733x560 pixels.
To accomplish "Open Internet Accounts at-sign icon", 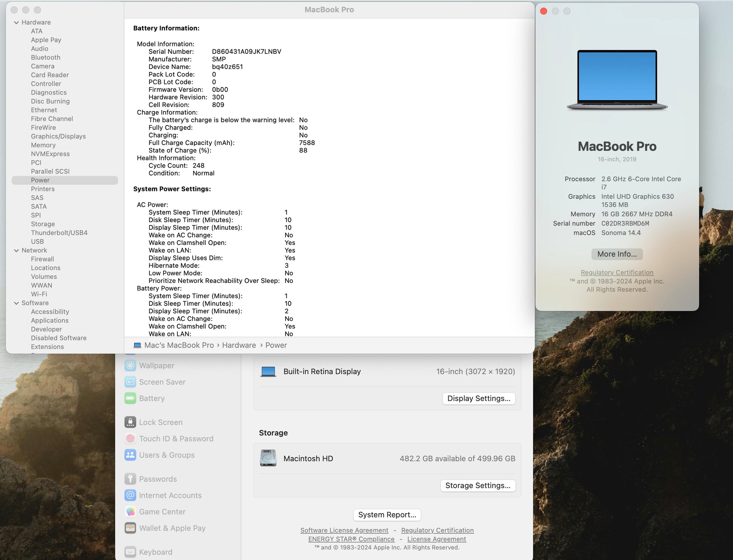I will 130,495.
